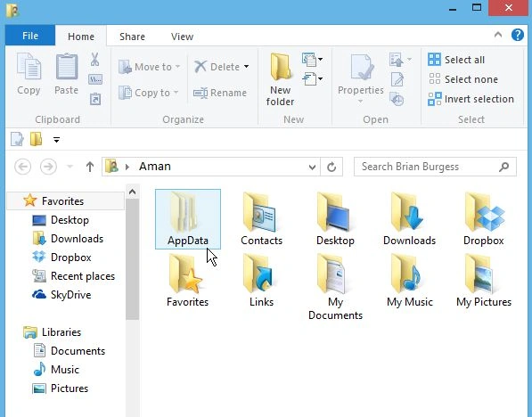Viewport: 532px width, 417px height.
Task: Go forward with the Forward arrow
Action: click(x=48, y=167)
